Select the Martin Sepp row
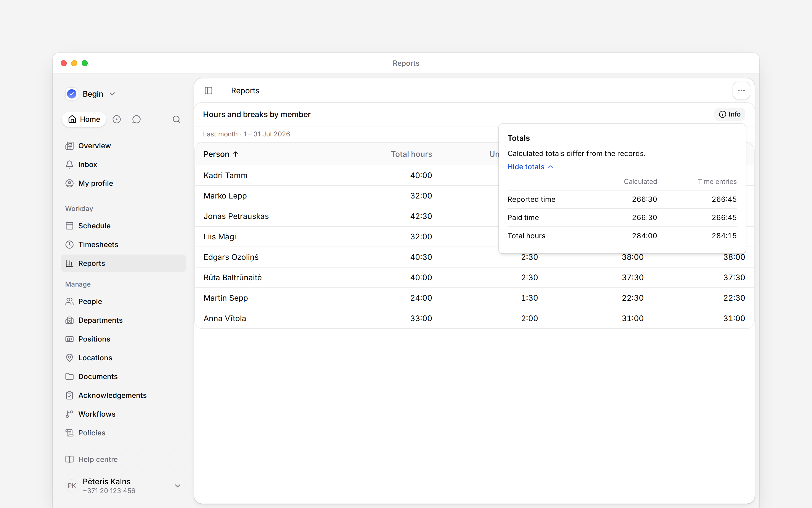812x508 pixels. [x=474, y=298]
